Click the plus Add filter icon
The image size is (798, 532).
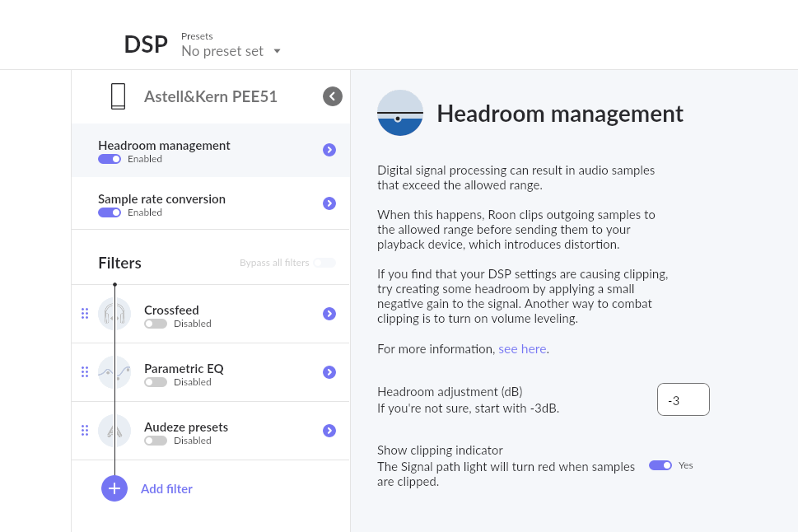pyautogui.click(x=114, y=488)
